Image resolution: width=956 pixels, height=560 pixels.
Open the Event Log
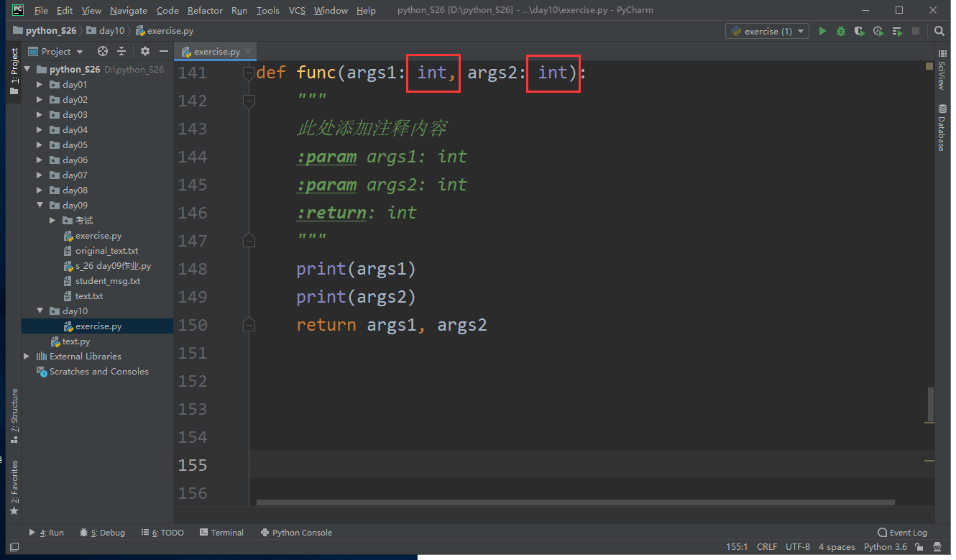point(902,533)
